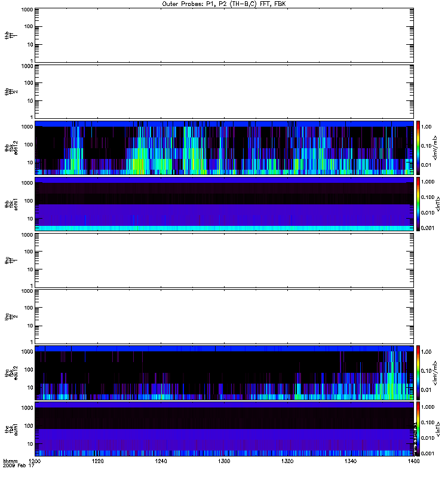Screen dimensions: 448x478
Task: Click the 1300 time axis label
Action: click(x=224, y=461)
